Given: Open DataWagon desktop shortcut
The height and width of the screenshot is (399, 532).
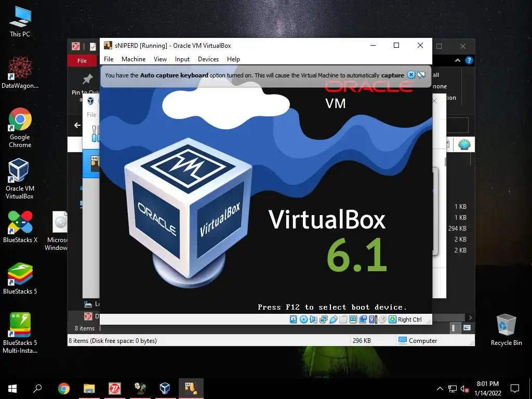Looking at the screenshot, I should [20, 72].
